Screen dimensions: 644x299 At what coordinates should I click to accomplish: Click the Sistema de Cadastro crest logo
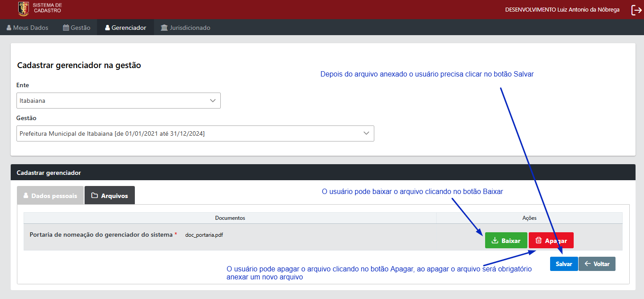tap(23, 8)
